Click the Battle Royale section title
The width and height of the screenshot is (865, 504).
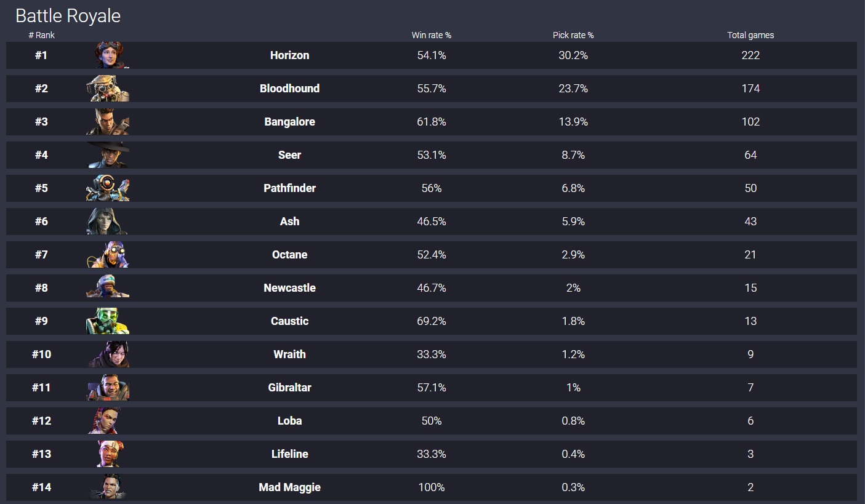click(68, 15)
